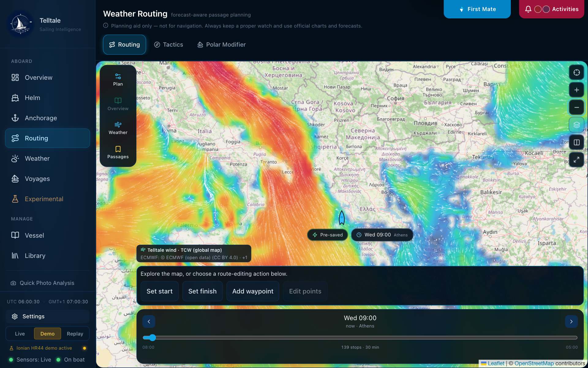Click Add waypoint

coord(253,291)
